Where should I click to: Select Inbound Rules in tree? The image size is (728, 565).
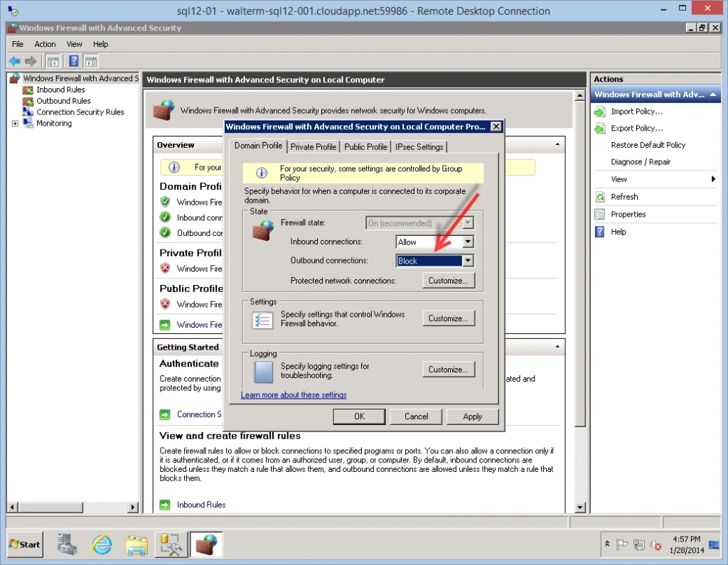[x=60, y=90]
